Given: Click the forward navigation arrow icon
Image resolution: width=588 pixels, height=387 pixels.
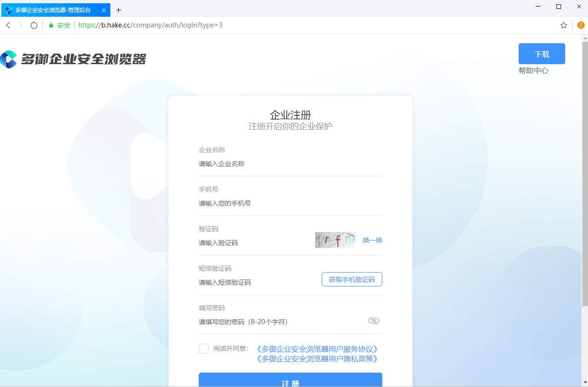Looking at the screenshot, I should click(x=20, y=25).
